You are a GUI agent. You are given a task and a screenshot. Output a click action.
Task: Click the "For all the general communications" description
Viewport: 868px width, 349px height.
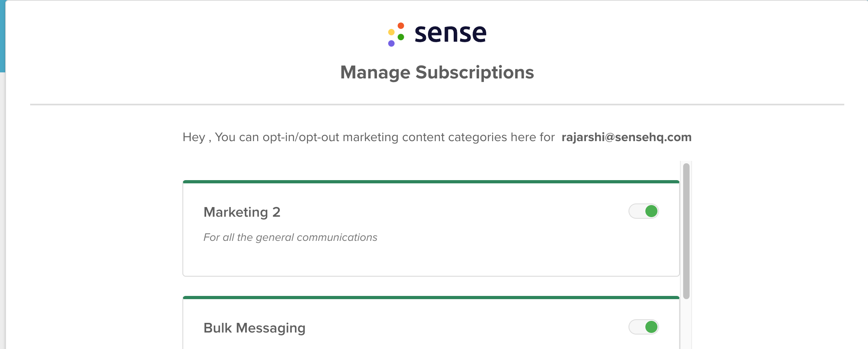tap(290, 237)
